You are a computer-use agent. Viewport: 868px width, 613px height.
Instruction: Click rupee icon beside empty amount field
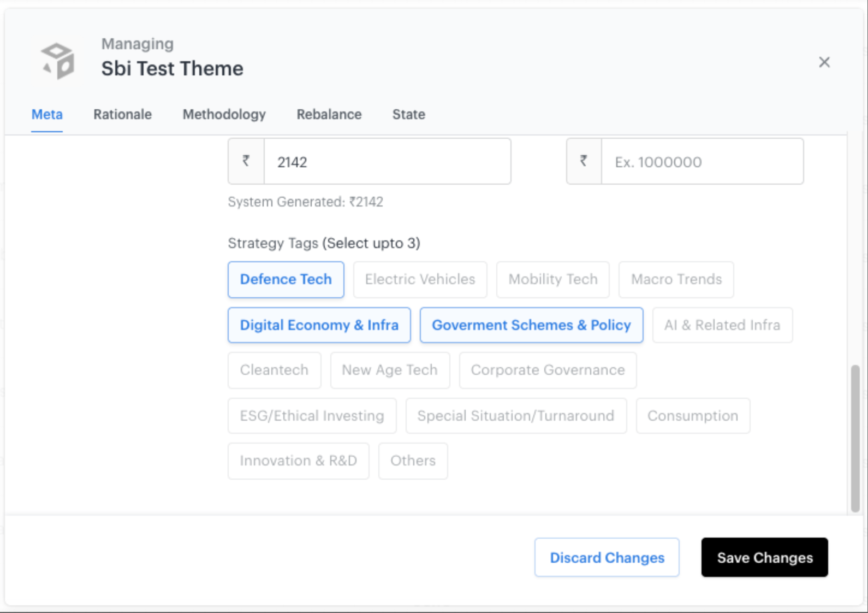(584, 161)
